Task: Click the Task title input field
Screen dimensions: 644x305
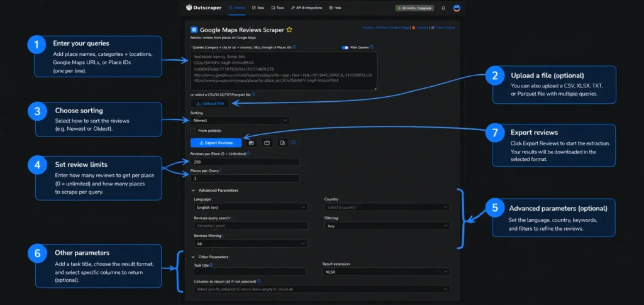Action: pyautogui.click(x=250, y=271)
